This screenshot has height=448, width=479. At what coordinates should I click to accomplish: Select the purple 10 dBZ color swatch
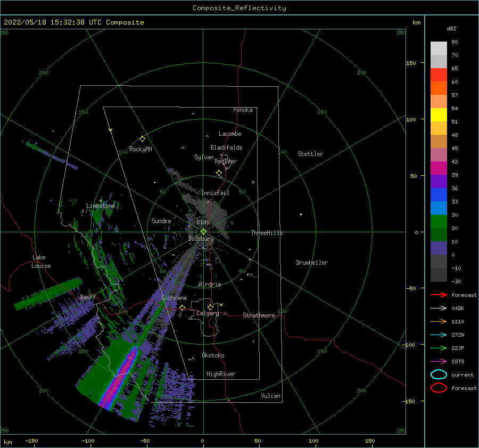tap(439, 248)
